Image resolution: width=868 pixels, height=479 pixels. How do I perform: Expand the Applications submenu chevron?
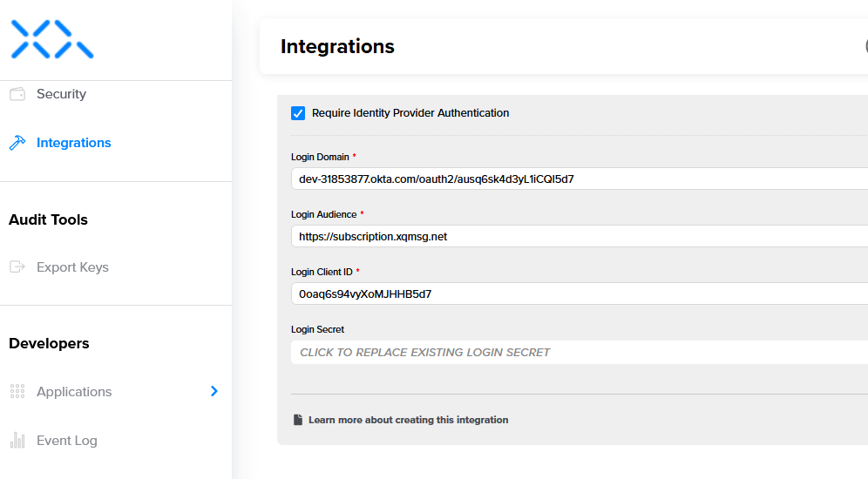point(214,392)
